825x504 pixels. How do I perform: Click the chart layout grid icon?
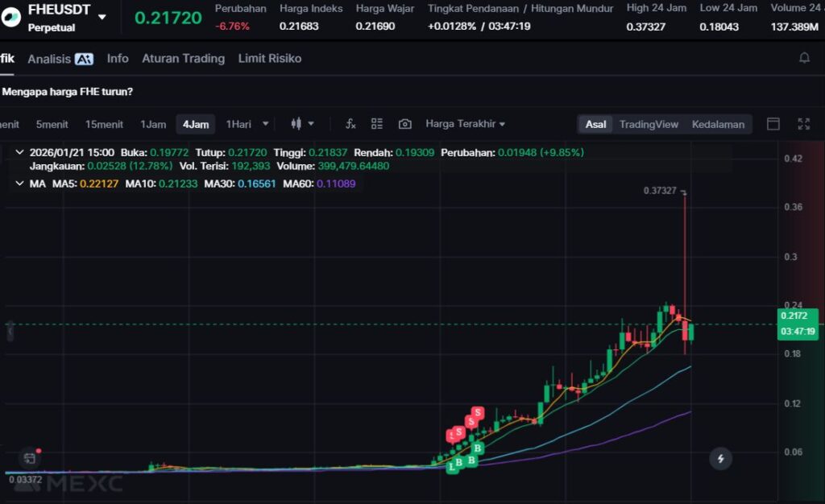377,124
